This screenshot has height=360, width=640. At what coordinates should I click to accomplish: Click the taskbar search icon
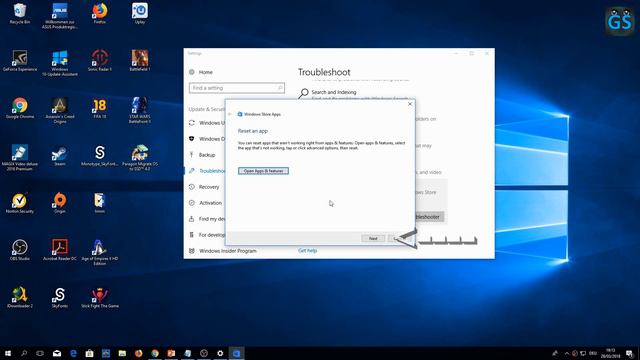24,353
